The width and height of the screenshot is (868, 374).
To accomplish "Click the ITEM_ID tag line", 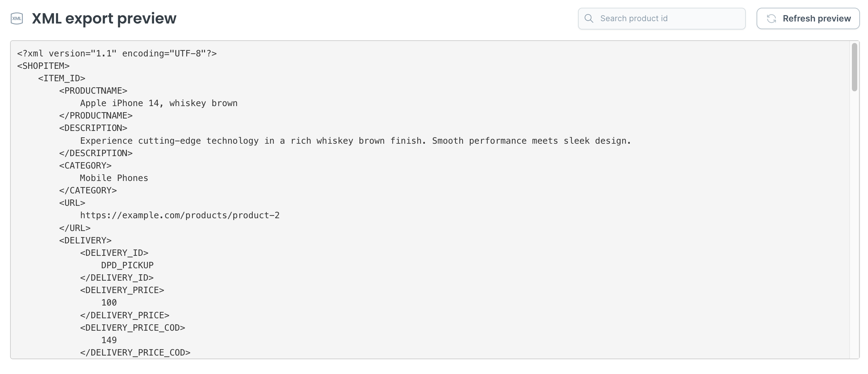I will 62,79.
